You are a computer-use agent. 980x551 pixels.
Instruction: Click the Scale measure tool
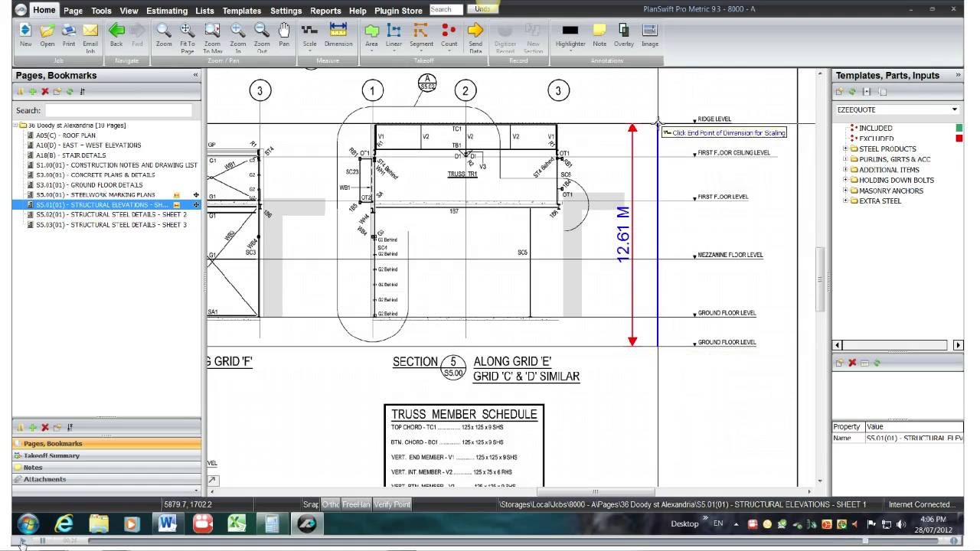(x=309, y=31)
